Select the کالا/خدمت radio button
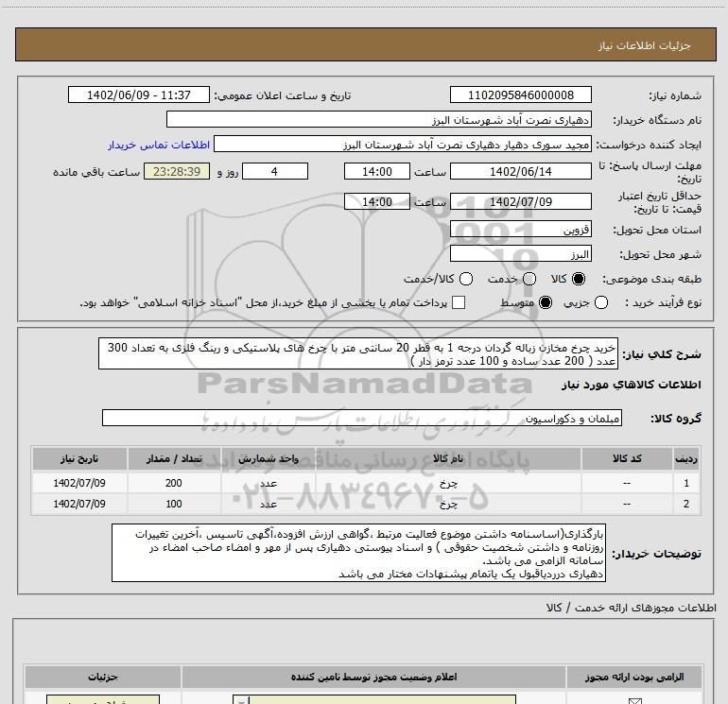This screenshot has width=728, height=704. [x=466, y=279]
